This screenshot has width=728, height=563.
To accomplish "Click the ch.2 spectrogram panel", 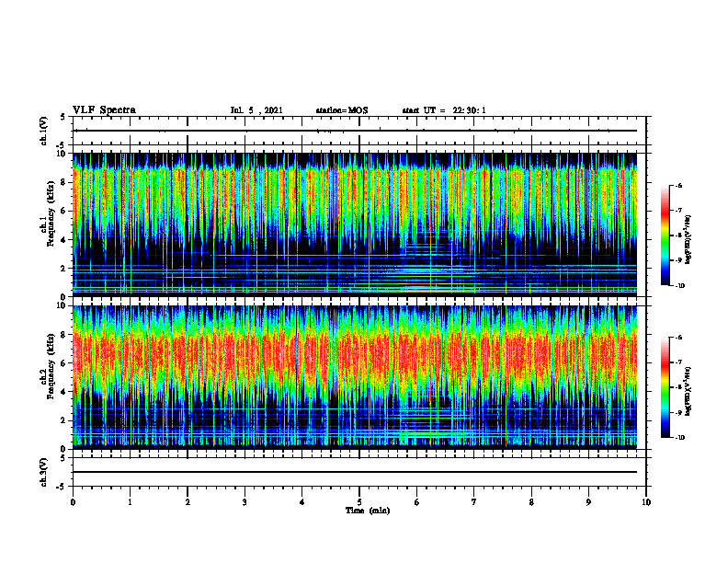I will [355, 377].
